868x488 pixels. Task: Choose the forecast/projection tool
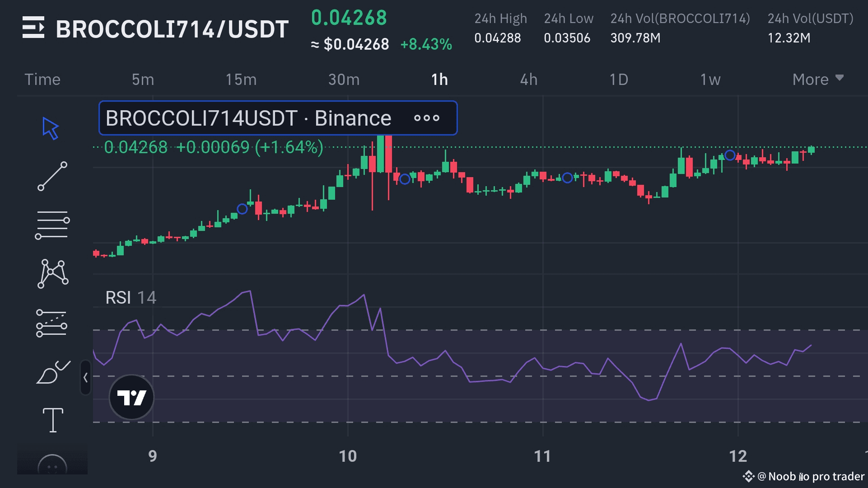pos(52,324)
